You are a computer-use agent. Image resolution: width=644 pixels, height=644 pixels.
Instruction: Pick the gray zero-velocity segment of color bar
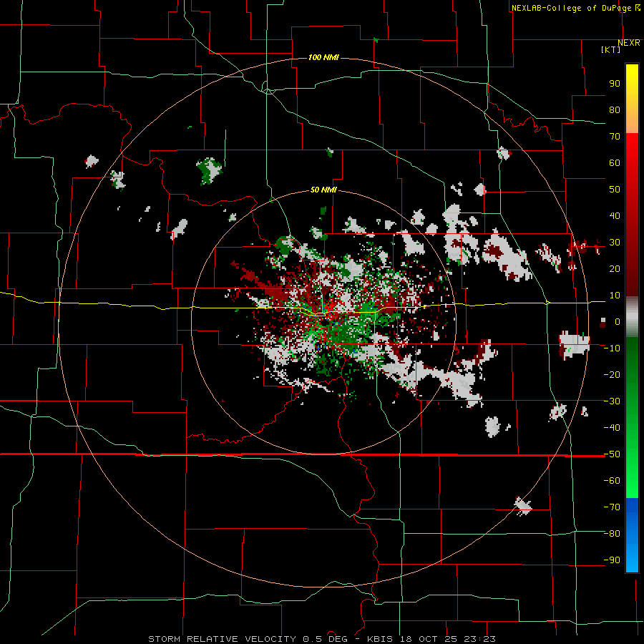click(632, 317)
